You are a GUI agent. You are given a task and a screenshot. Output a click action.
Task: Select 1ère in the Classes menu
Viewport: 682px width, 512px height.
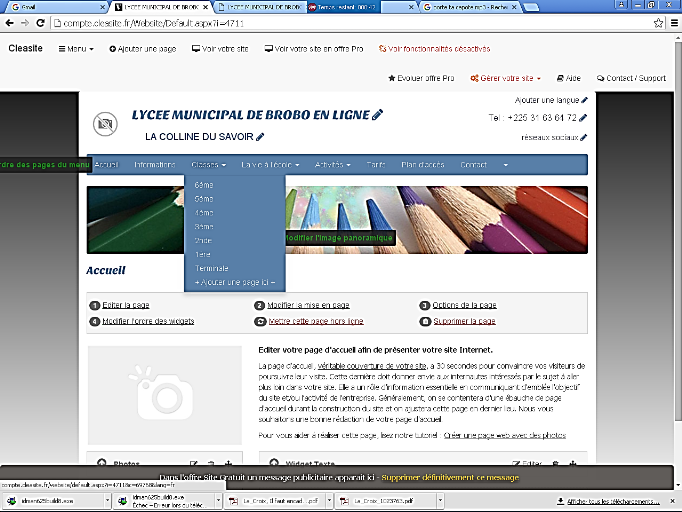[203, 255]
